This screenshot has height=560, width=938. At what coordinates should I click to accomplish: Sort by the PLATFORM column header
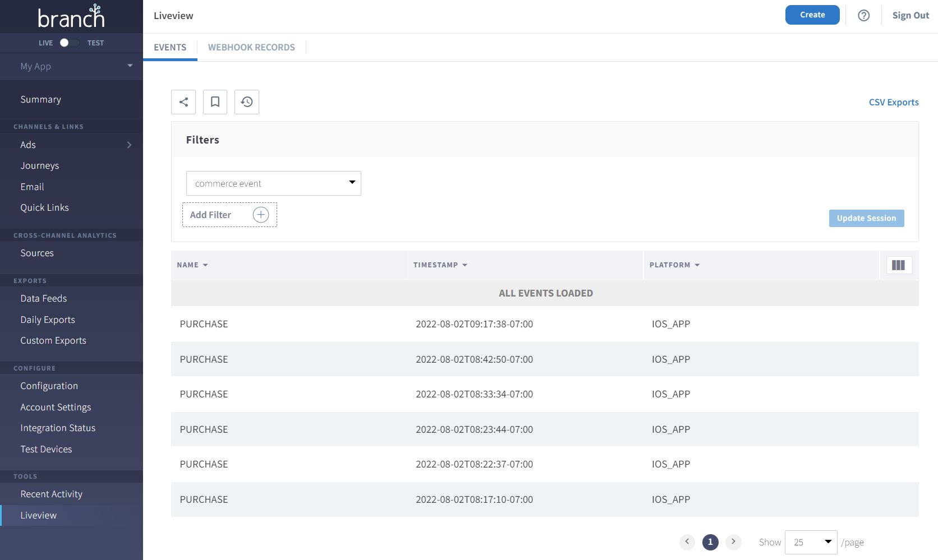click(x=675, y=265)
